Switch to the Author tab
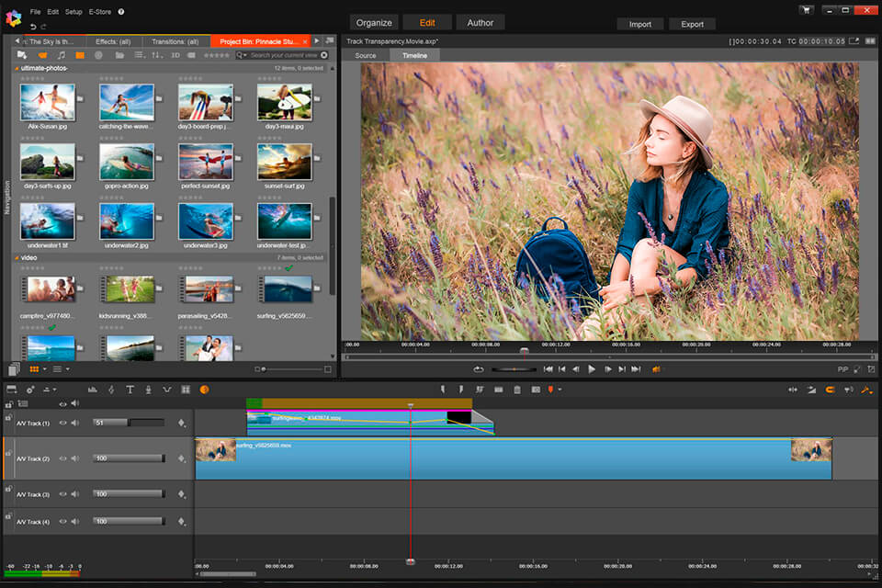882x588 pixels. [480, 23]
